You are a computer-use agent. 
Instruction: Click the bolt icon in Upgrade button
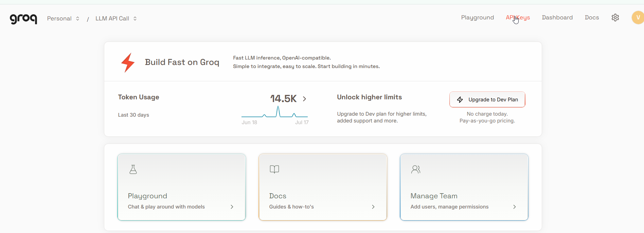pyautogui.click(x=460, y=100)
